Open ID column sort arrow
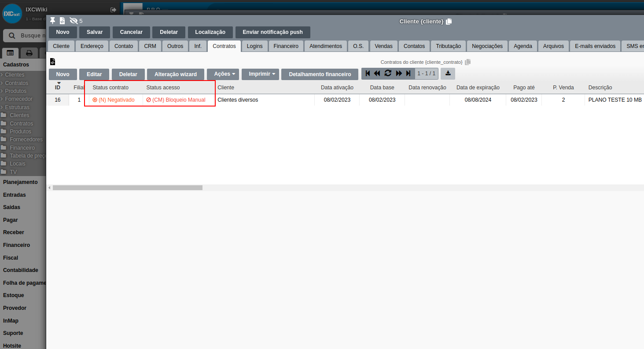Image resolution: width=644 pixels, height=349 pixels. tap(59, 83)
